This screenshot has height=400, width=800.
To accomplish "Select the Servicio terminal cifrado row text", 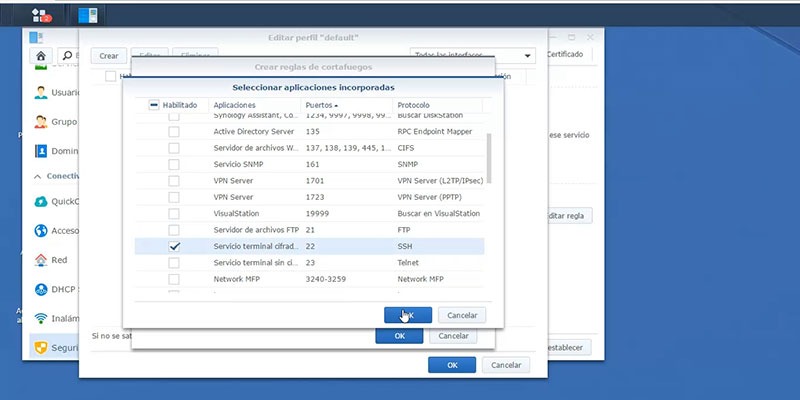I will 256,246.
